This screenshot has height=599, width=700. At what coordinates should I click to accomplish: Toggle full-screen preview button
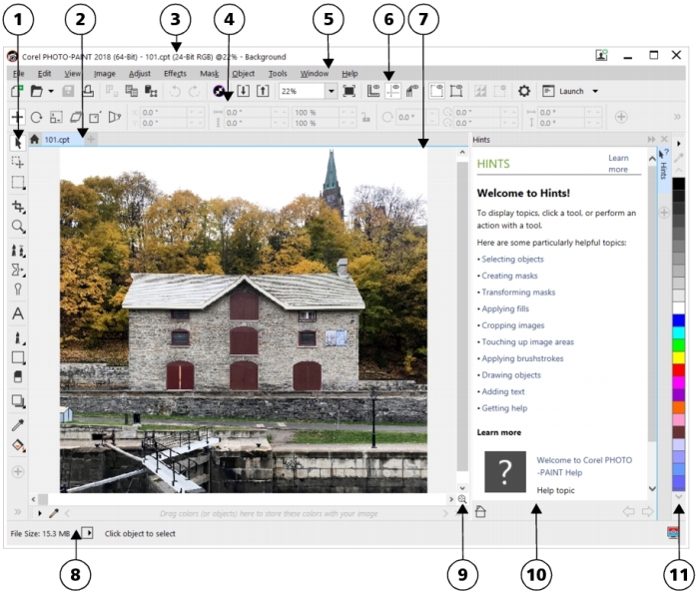tap(349, 91)
